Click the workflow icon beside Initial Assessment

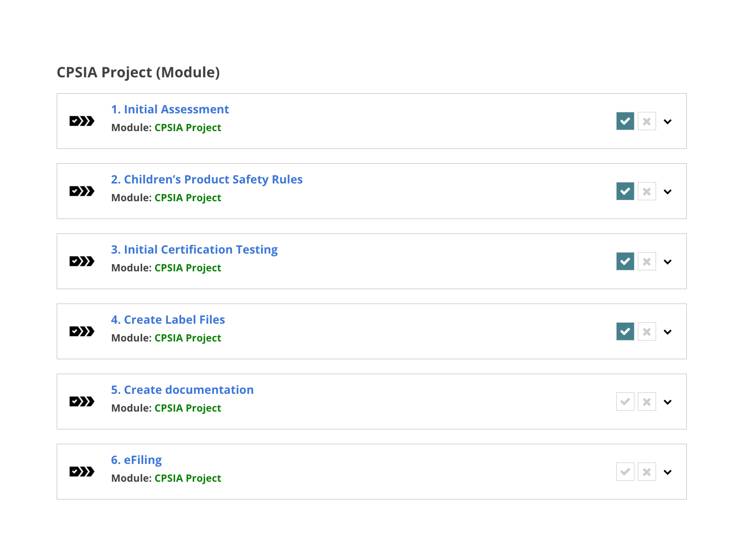[82, 121]
